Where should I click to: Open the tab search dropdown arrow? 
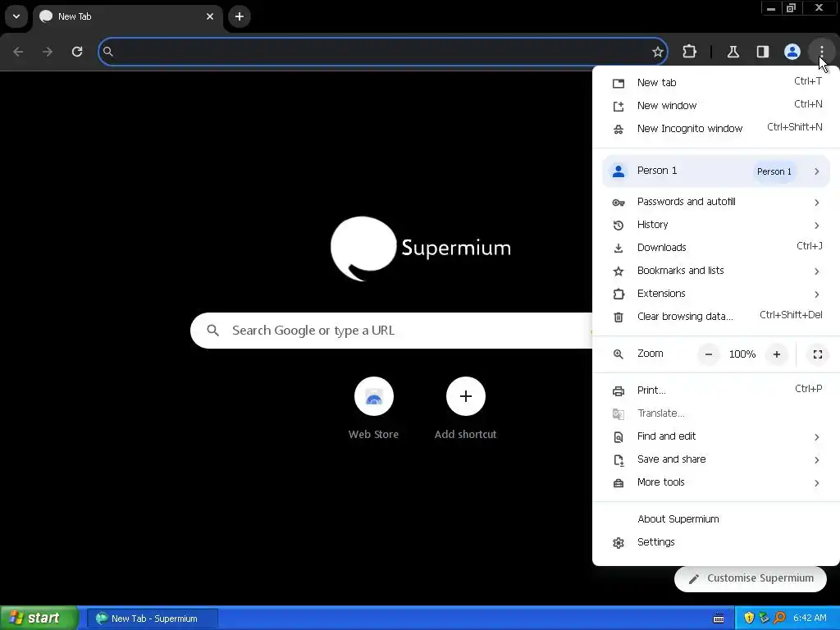pyautogui.click(x=16, y=16)
